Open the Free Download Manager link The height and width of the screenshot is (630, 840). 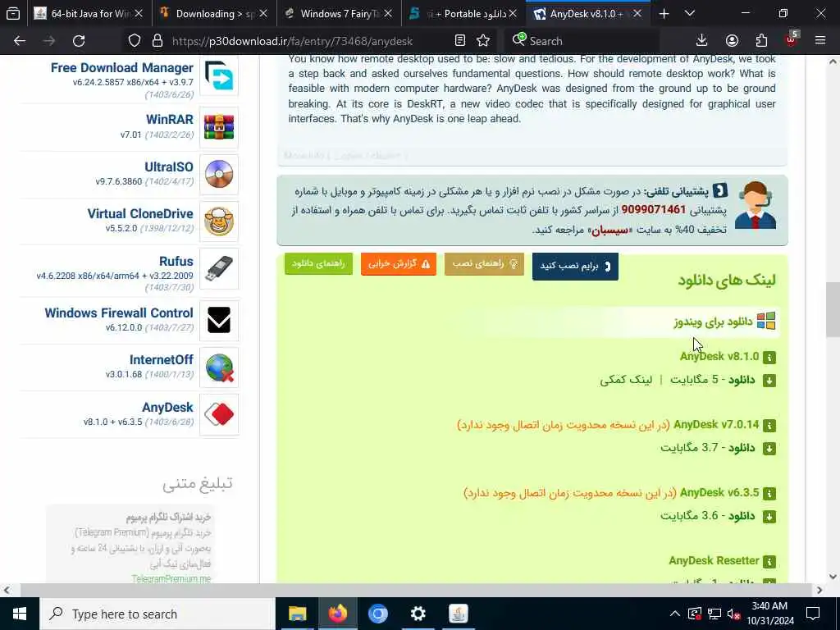[x=122, y=68]
